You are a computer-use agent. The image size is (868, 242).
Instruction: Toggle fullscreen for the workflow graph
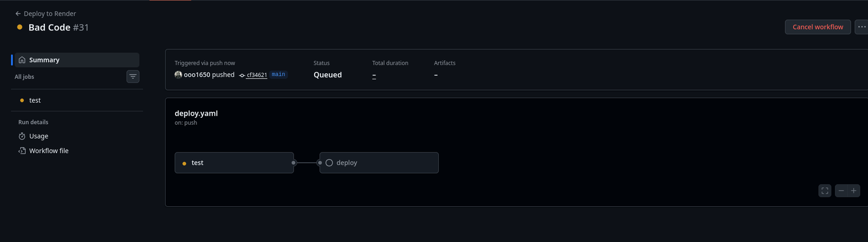click(825, 190)
